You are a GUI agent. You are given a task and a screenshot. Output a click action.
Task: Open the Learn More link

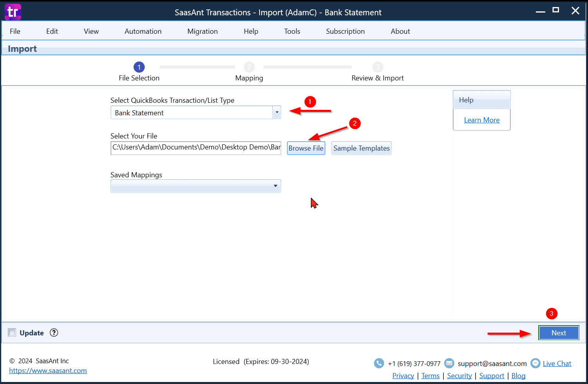pyautogui.click(x=482, y=120)
